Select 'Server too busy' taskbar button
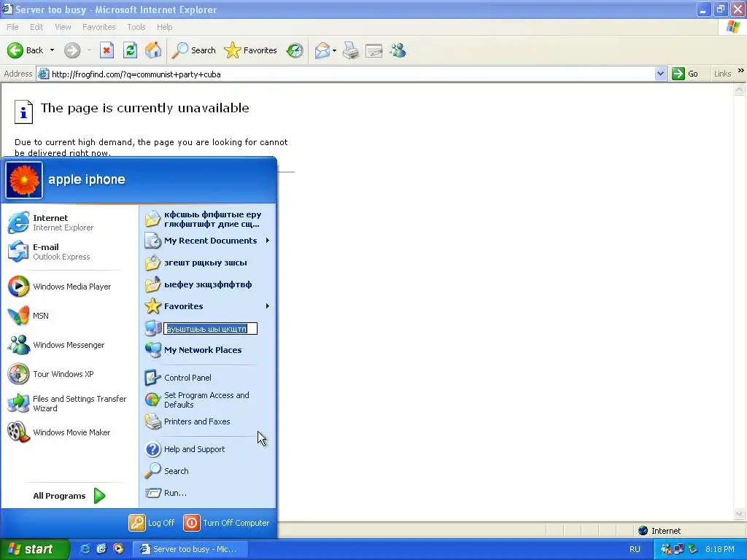Viewport: 747px width, 560px height. (189, 549)
